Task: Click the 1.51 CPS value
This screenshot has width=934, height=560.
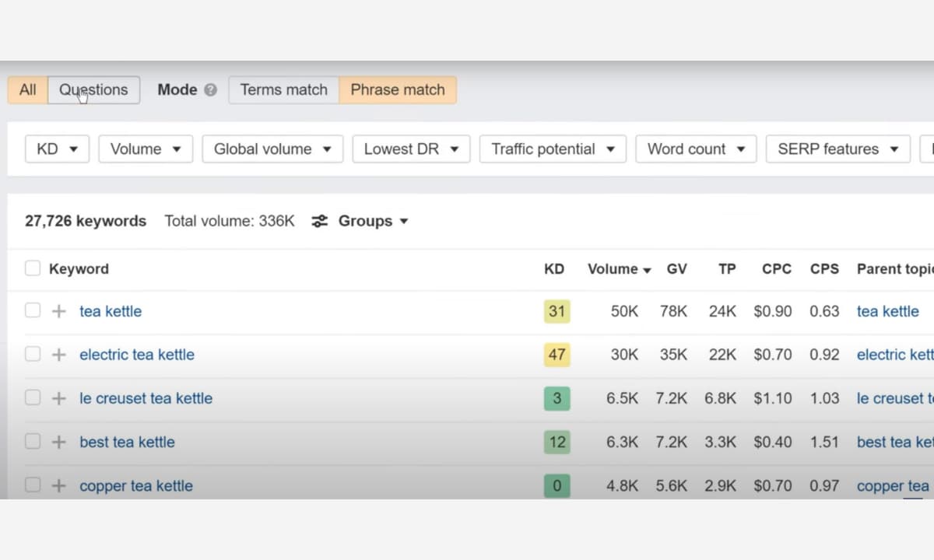Action: pos(824,442)
